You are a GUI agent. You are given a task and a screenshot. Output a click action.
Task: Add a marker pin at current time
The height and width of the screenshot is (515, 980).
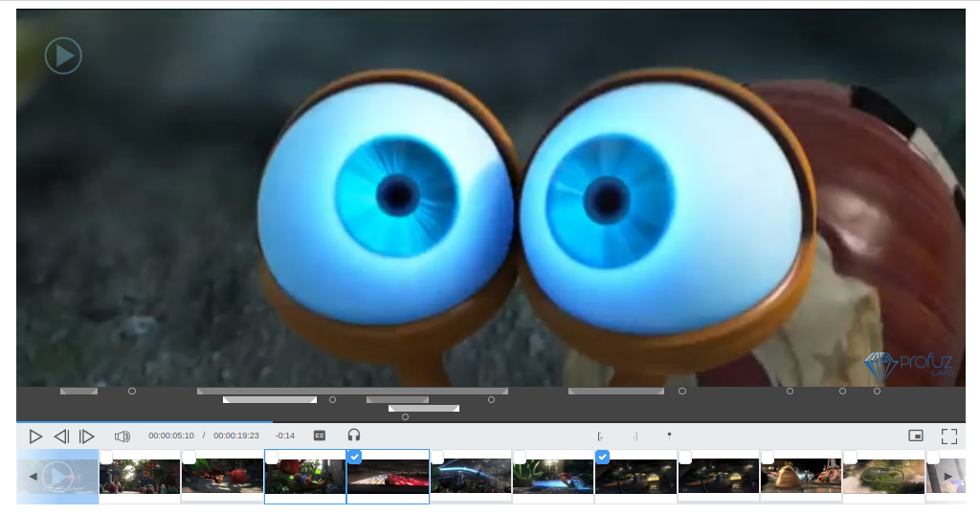point(669,436)
